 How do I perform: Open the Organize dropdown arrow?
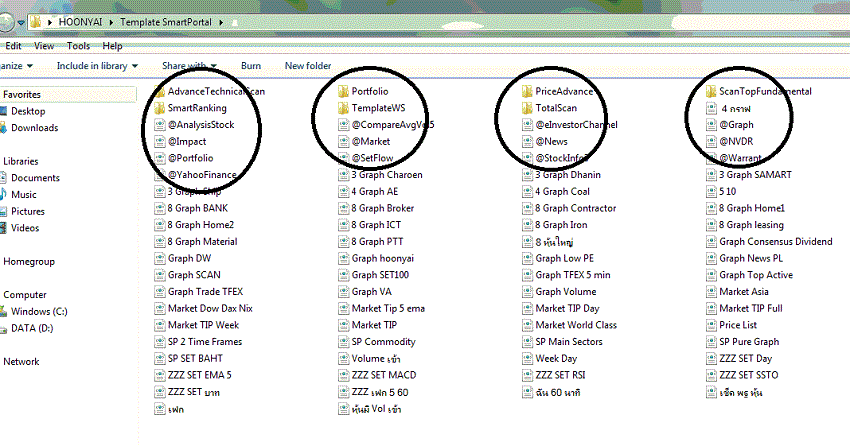pyautogui.click(x=29, y=66)
